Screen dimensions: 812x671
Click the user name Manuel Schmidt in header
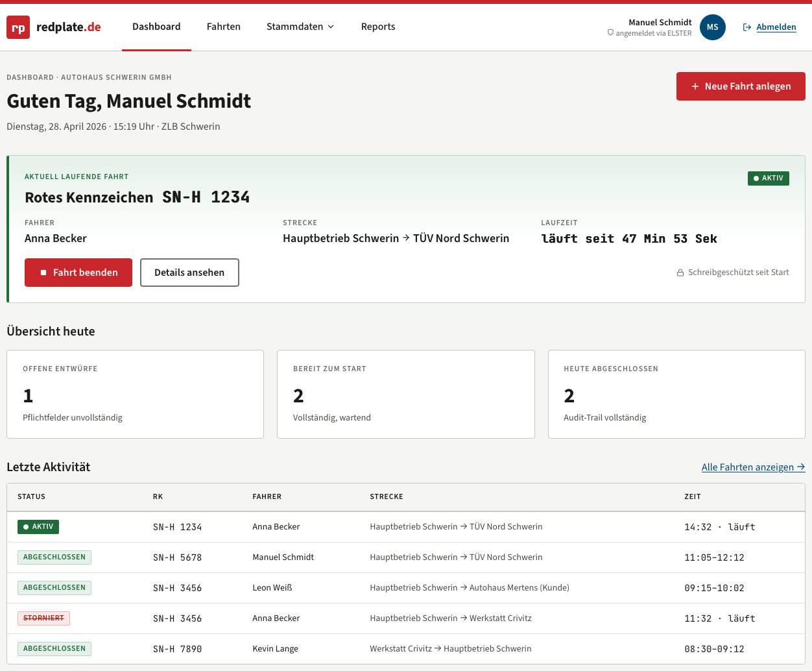(x=660, y=22)
